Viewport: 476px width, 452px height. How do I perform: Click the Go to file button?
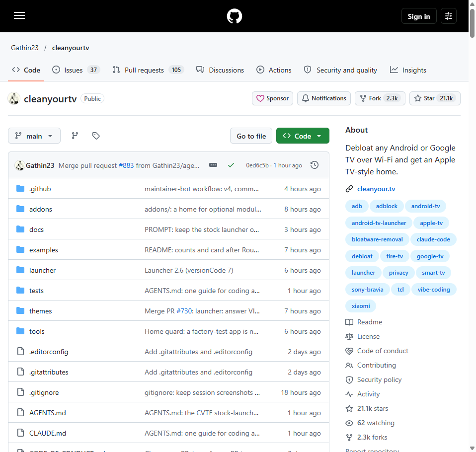point(251,136)
